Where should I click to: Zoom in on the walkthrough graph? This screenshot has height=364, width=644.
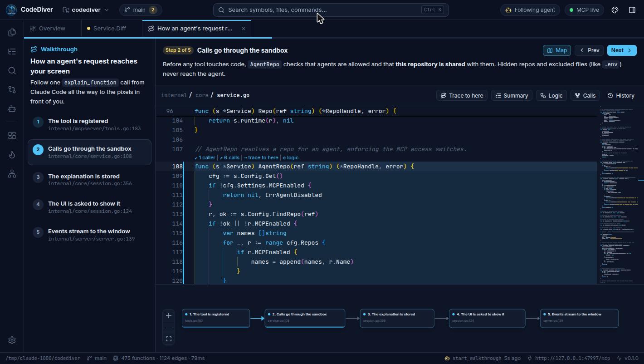169,315
